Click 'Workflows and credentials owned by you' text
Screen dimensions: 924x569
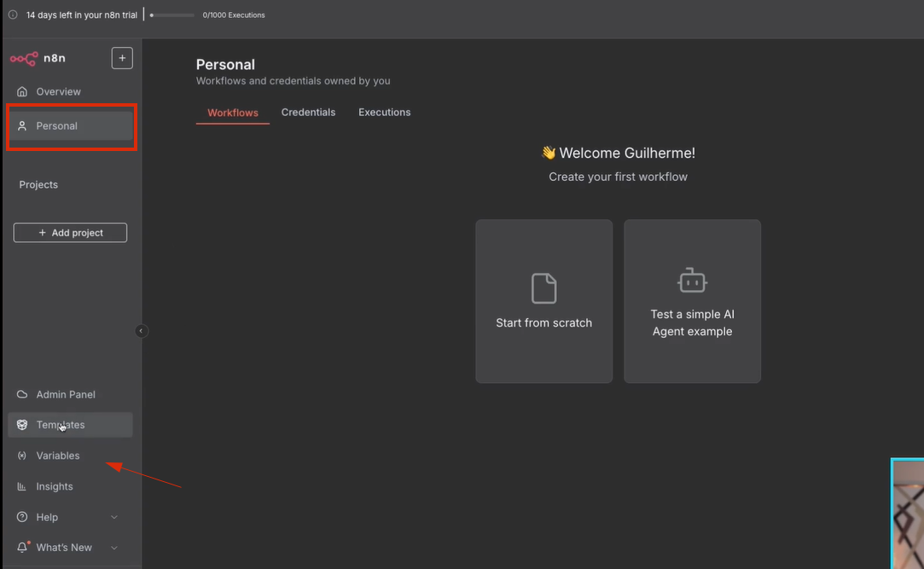(293, 81)
